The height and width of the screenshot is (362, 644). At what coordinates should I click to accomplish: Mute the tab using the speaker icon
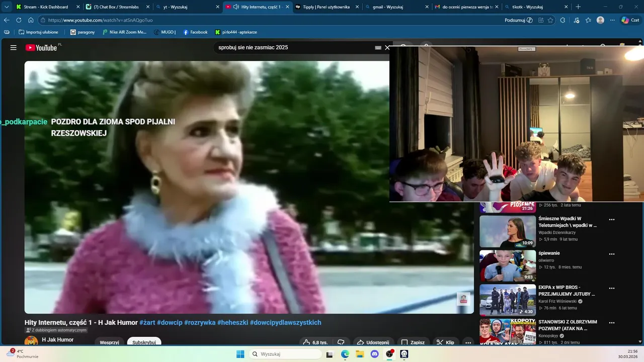(236, 7)
